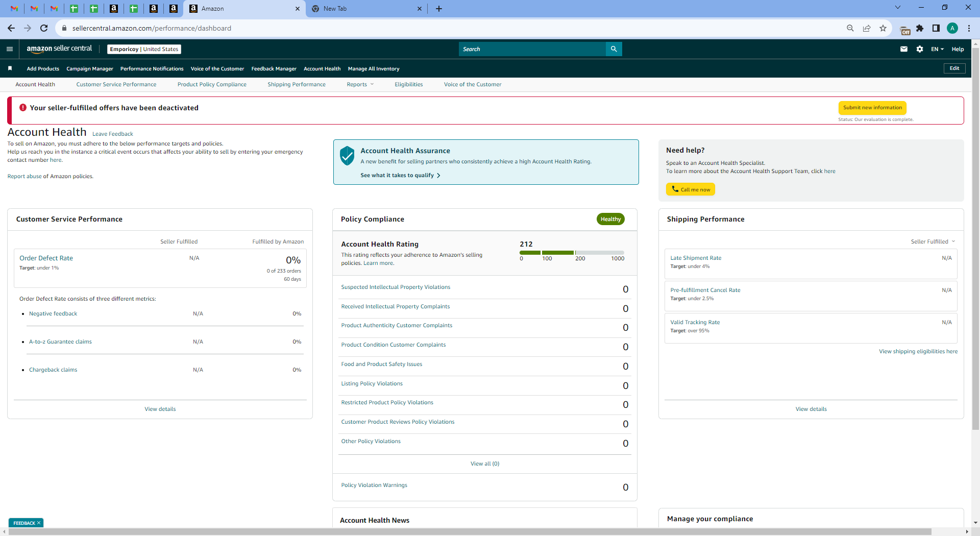Open a new browser tab with the plus button
980x536 pixels.
click(x=439, y=9)
